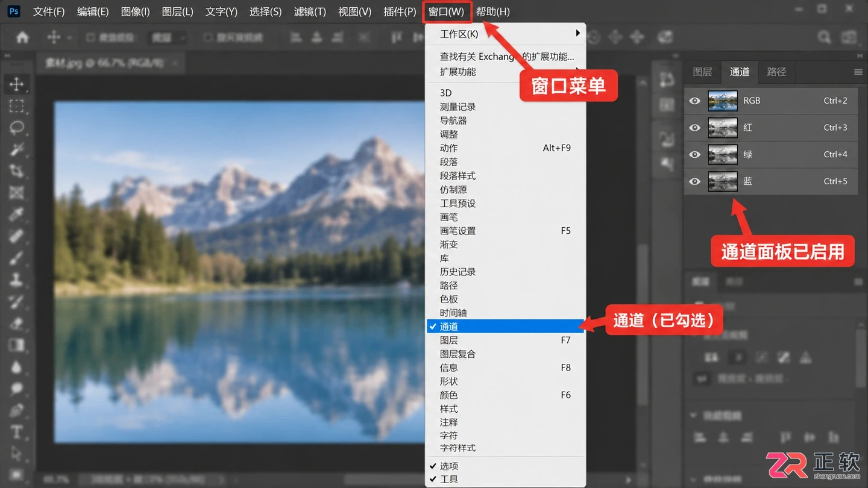This screenshot has width=868, height=488.
Task: Select the Rectangular Marquee tool
Action: pos(16,107)
